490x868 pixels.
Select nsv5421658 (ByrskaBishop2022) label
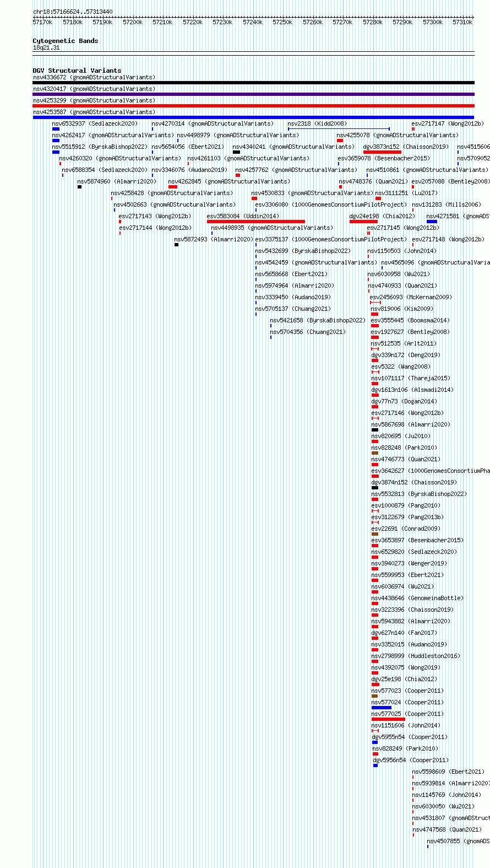pyautogui.click(x=318, y=320)
